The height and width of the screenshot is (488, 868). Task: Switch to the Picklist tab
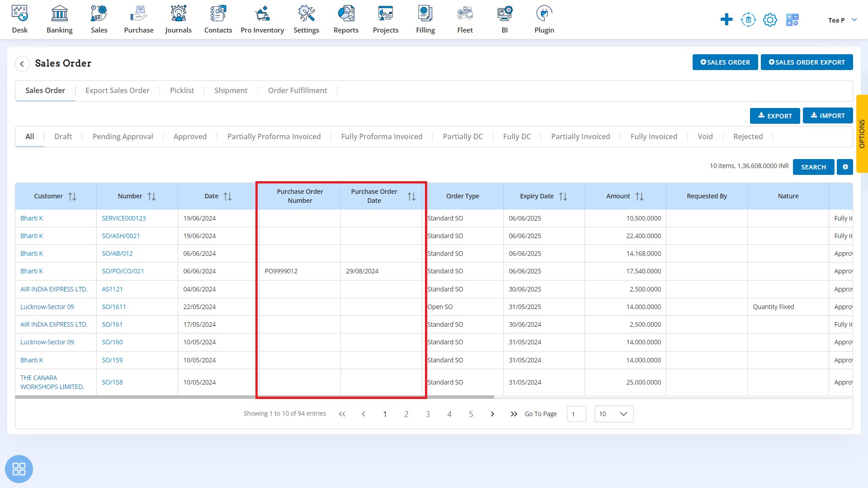click(182, 90)
